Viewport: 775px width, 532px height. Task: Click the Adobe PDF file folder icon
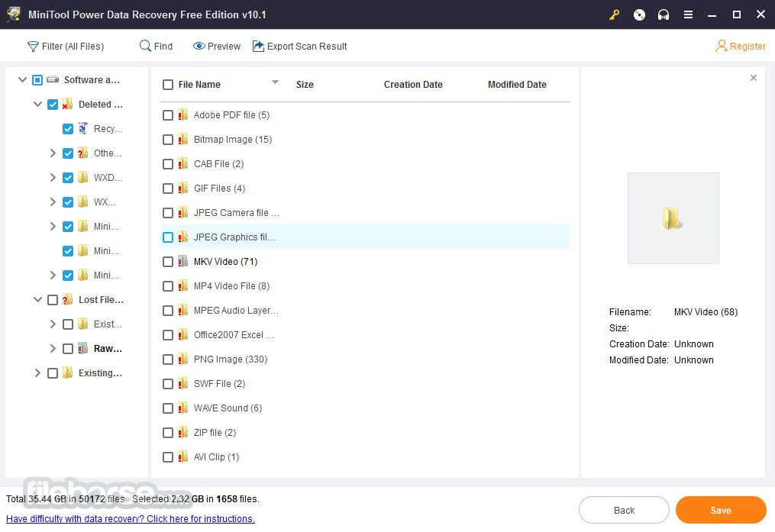coord(183,115)
